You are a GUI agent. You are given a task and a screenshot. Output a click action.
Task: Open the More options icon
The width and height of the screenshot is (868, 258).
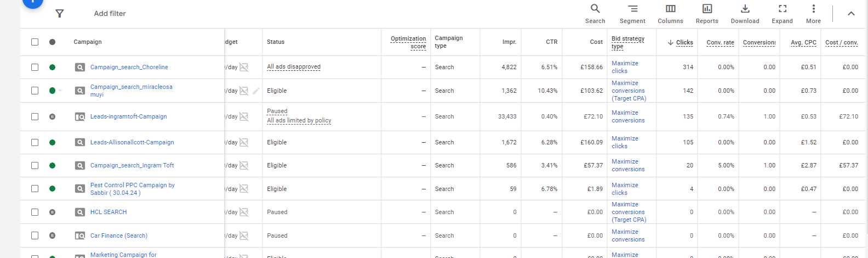(x=813, y=9)
